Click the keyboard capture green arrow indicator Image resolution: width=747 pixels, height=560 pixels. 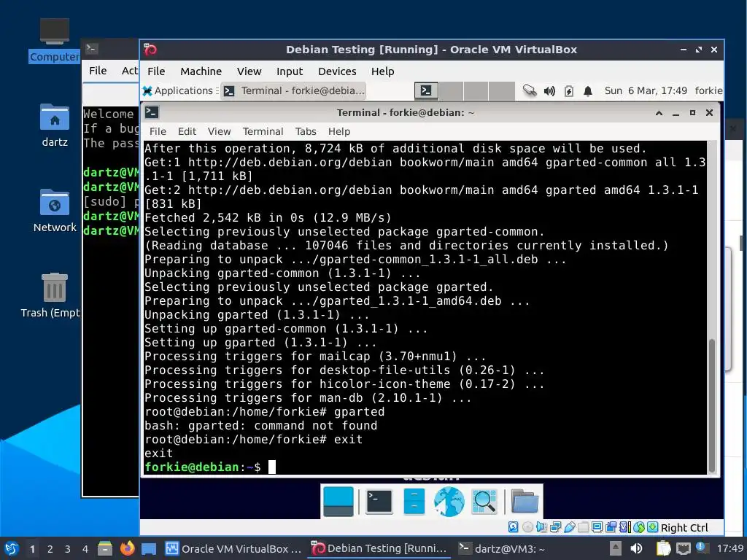[x=653, y=527]
